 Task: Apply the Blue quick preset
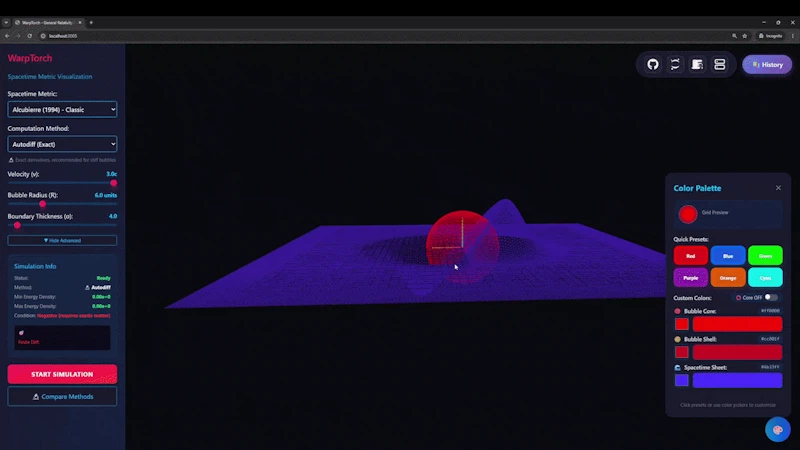(728, 256)
